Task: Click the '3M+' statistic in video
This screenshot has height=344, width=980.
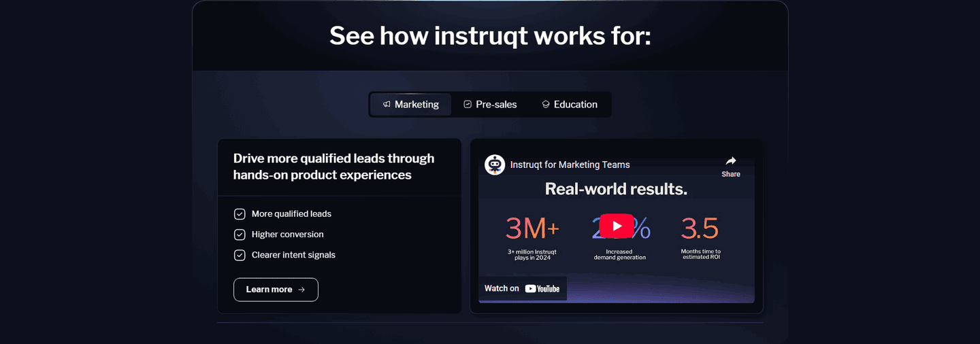Action: click(532, 229)
